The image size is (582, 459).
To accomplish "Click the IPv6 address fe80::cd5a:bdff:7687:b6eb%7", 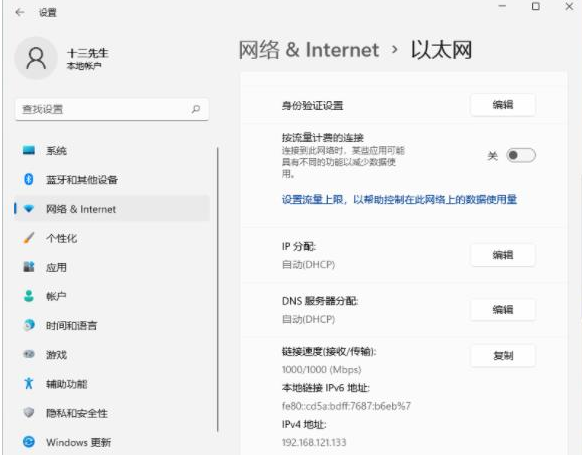I will point(346,406).
